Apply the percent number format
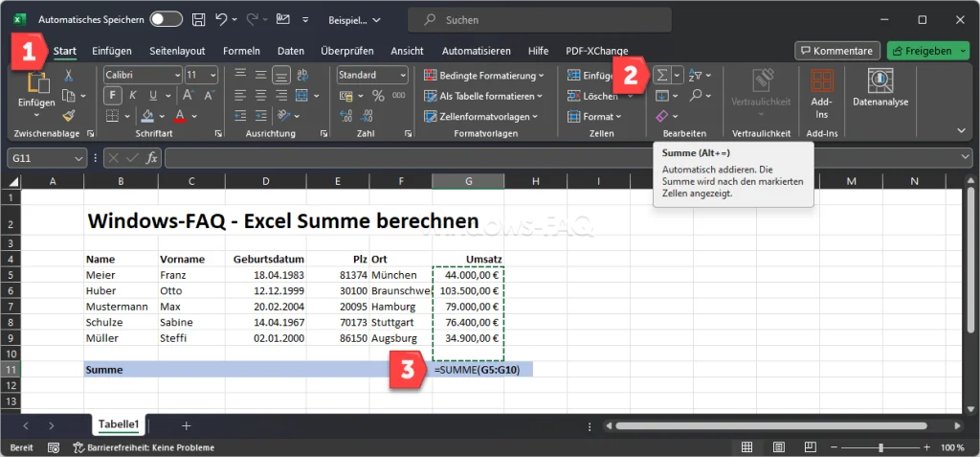This screenshot has width=980, height=457. [378, 96]
